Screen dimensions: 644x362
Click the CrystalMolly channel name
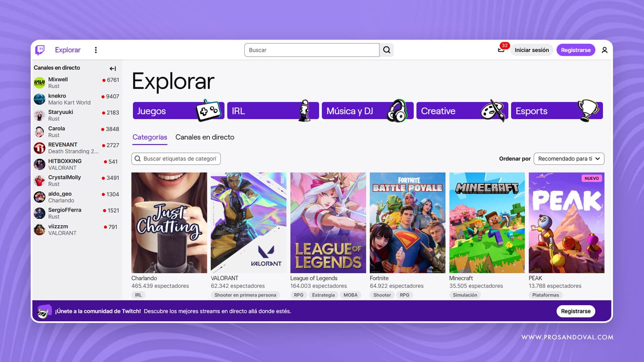[x=64, y=177]
